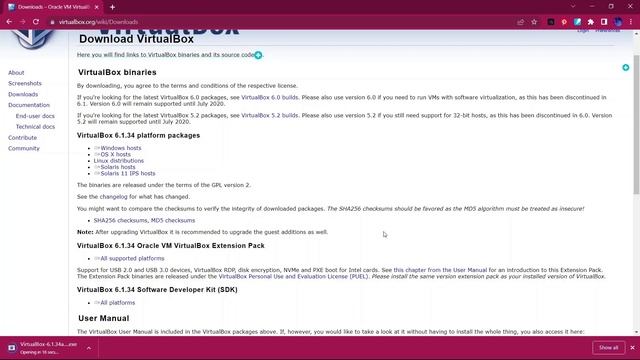Click the teal plus icon after source code

[x=258, y=55]
